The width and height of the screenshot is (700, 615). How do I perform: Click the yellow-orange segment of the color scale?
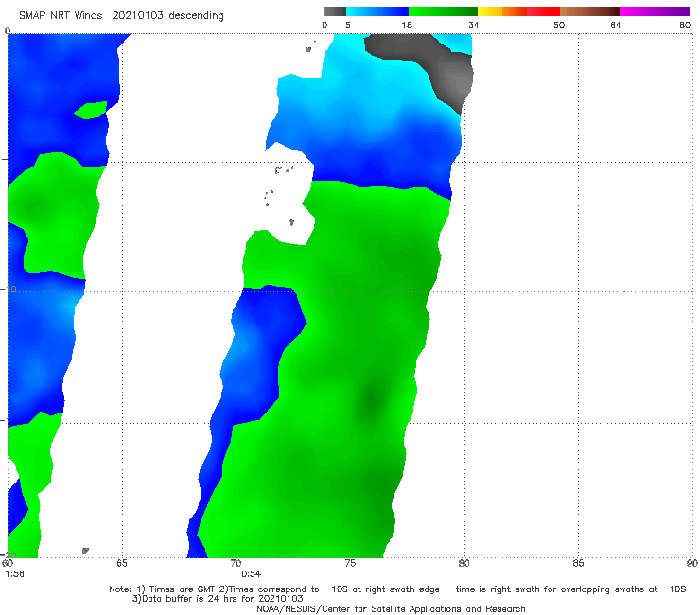502,11
